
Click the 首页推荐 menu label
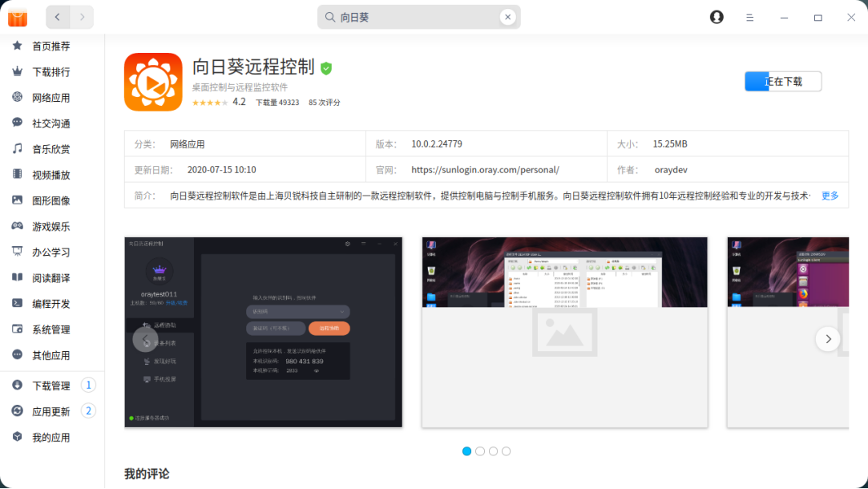coord(51,46)
